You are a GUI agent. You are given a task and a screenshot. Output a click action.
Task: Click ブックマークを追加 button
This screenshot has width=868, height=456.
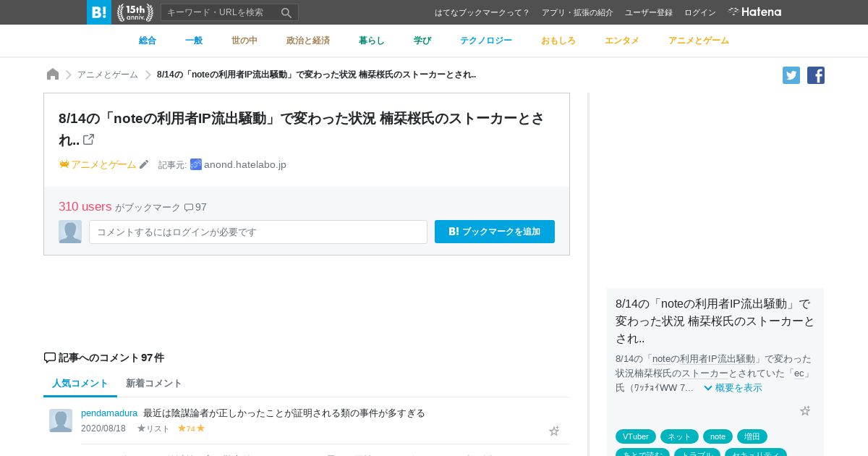[x=495, y=232]
